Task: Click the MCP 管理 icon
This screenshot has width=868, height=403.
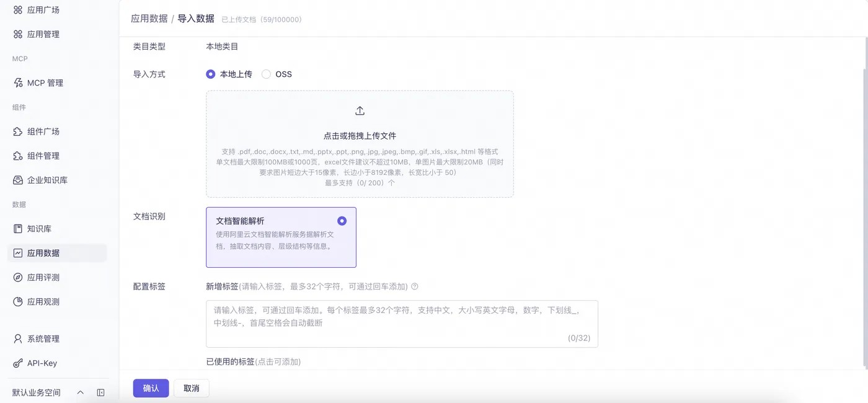Action: [18, 82]
